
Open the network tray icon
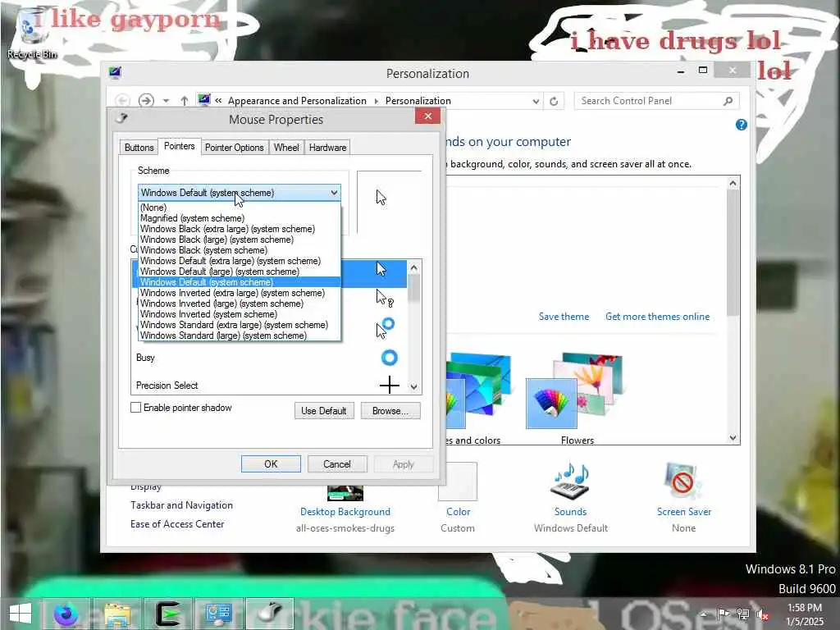pyautogui.click(x=743, y=614)
